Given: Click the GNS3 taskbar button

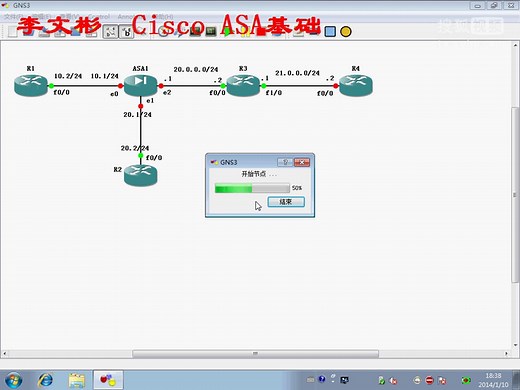Looking at the screenshot, I should 108,380.
